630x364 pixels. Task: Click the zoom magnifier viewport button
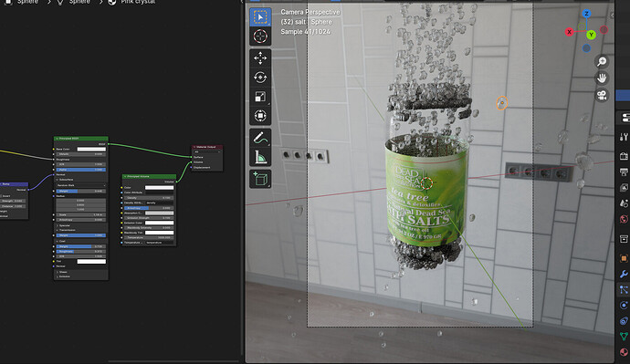click(x=602, y=61)
